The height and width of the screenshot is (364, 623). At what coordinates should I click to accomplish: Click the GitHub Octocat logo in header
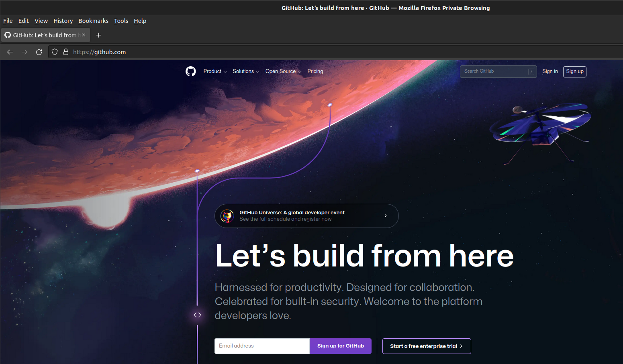pyautogui.click(x=191, y=71)
